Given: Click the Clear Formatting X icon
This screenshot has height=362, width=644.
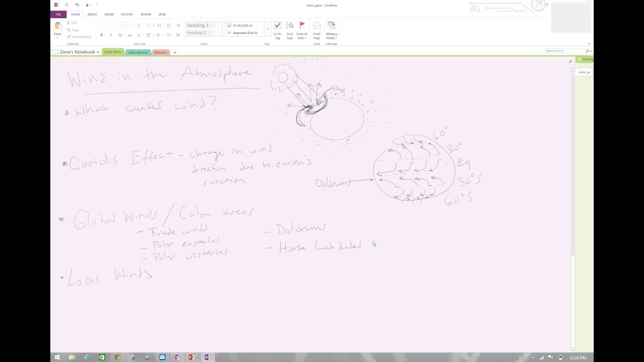Looking at the screenshot, I should point(178,35).
